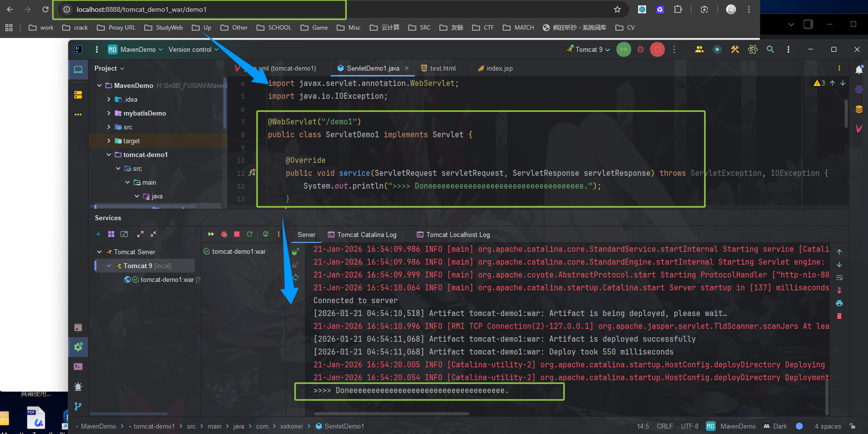Click the browser address bar URL
This screenshot has height=434, width=868.
(141, 9)
